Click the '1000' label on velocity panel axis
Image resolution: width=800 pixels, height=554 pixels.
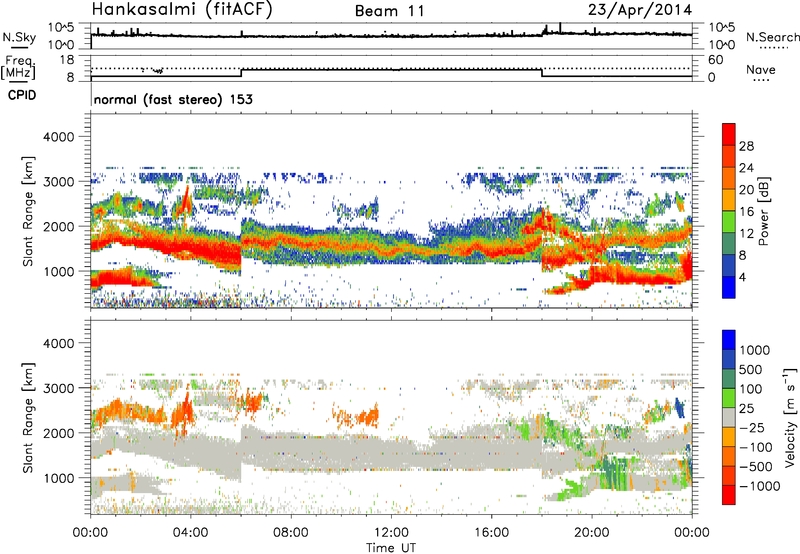point(58,478)
